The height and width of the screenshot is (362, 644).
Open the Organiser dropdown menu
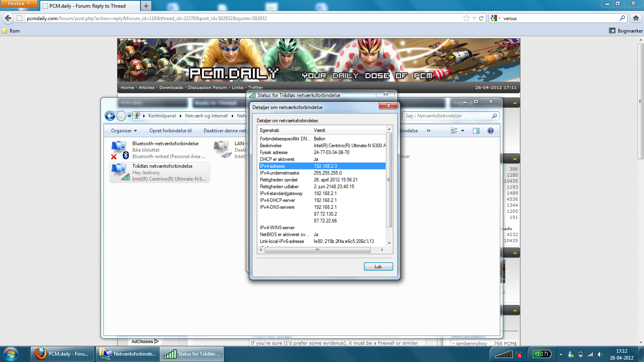click(x=124, y=131)
